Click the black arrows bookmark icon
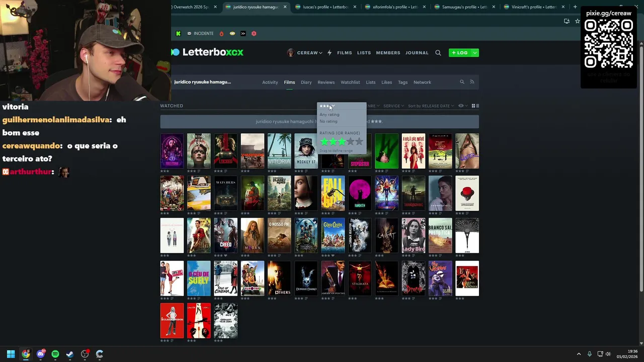 (x=243, y=34)
